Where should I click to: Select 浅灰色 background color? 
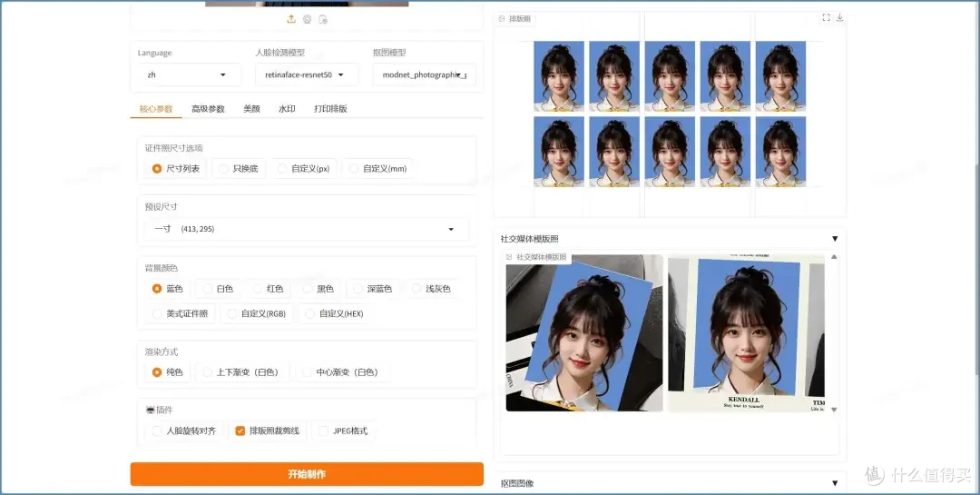(x=431, y=289)
